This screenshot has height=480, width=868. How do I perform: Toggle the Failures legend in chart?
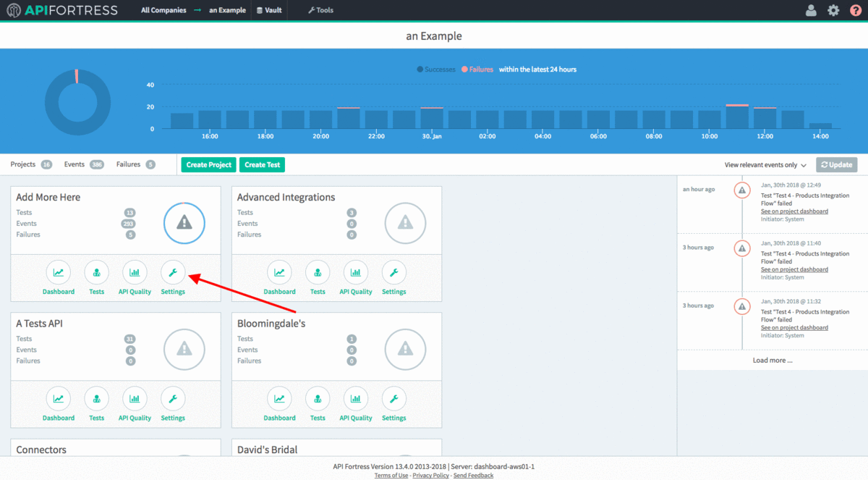[x=477, y=70]
